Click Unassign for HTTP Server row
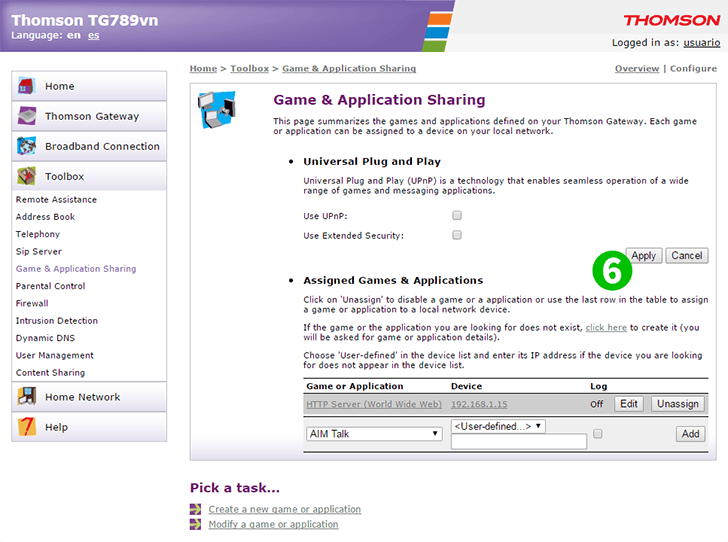Image resolution: width=728 pixels, height=542 pixels. tap(677, 404)
